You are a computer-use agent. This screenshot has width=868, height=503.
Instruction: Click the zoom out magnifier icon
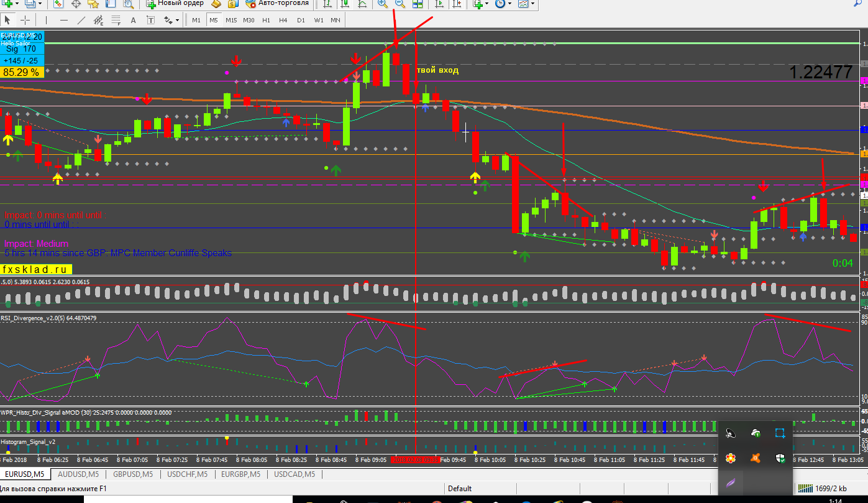[400, 4]
